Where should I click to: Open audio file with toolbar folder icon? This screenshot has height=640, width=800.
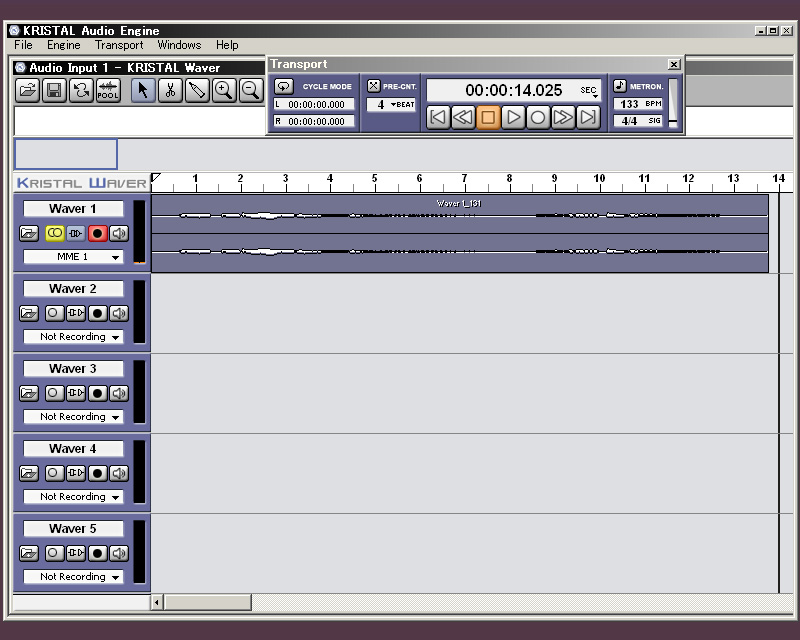[27, 90]
